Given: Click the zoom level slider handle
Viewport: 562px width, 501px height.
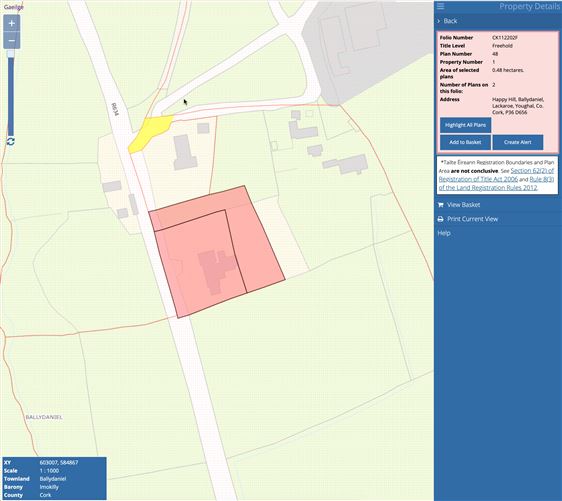Looking at the screenshot, I should (11, 54).
